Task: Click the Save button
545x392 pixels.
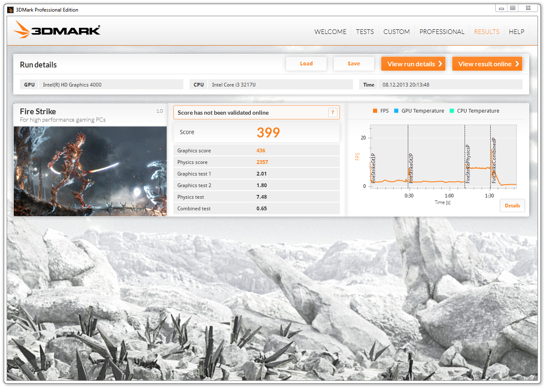Action: click(354, 64)
